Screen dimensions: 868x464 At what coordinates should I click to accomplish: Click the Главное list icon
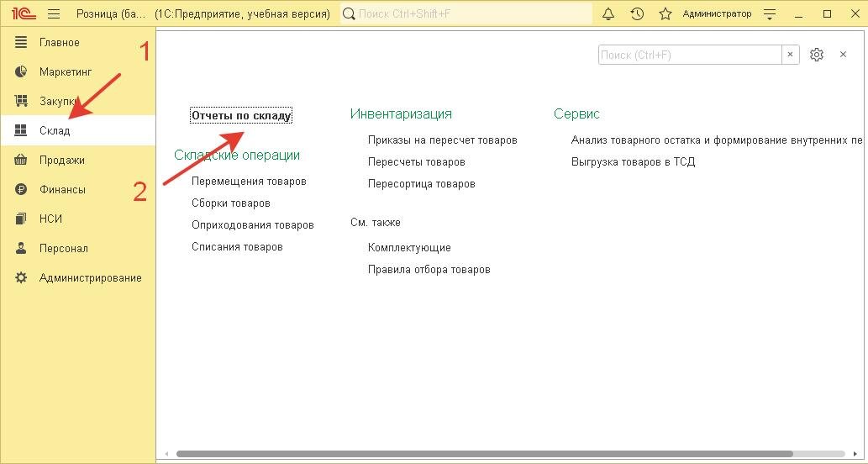pos(20,42)
